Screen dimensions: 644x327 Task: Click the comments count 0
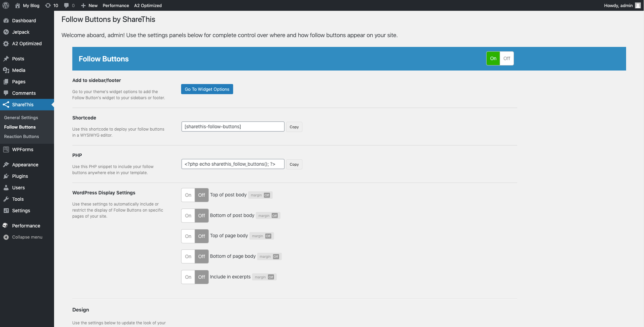tap(73, 6)
